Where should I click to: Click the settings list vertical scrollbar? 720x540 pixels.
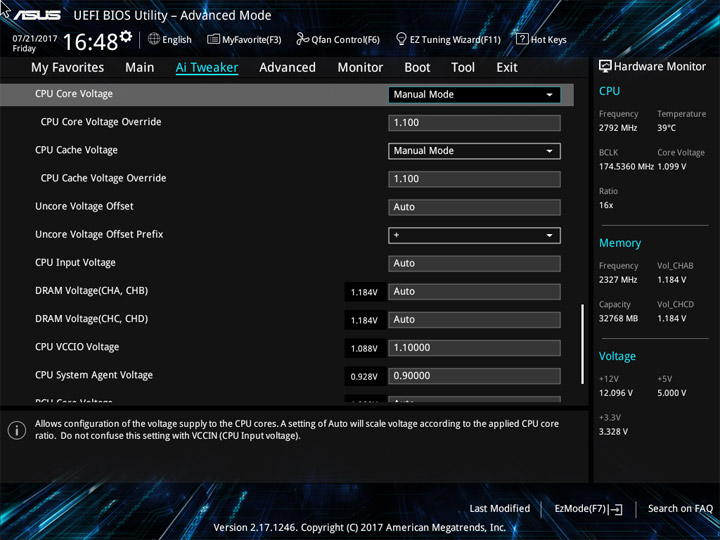click(x=583, y=343)
